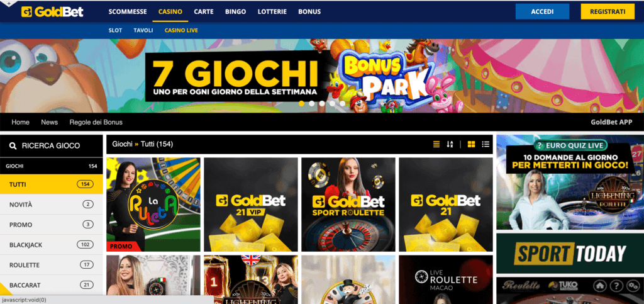Click the yellow filter lines icon

[436, 144]
